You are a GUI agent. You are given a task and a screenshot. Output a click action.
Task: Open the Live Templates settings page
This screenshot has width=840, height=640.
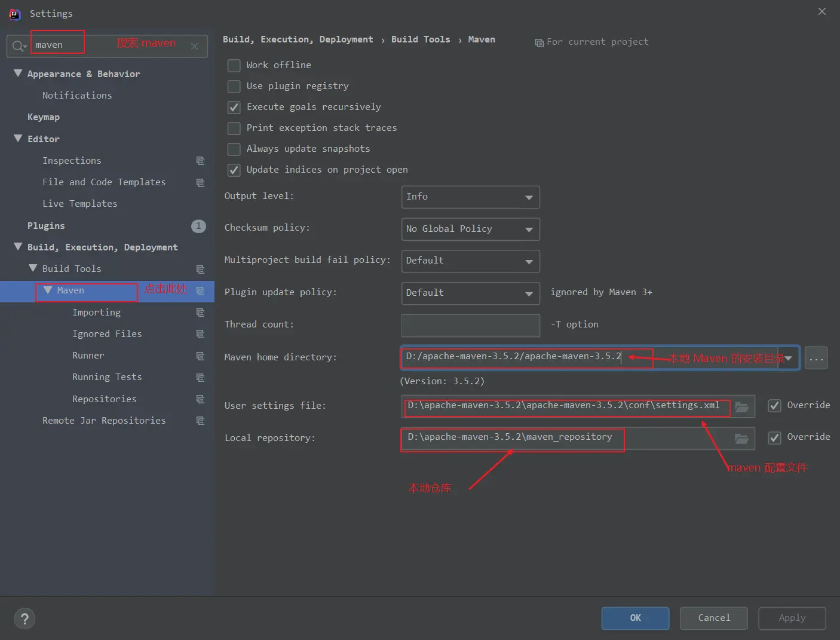(79, 204)
